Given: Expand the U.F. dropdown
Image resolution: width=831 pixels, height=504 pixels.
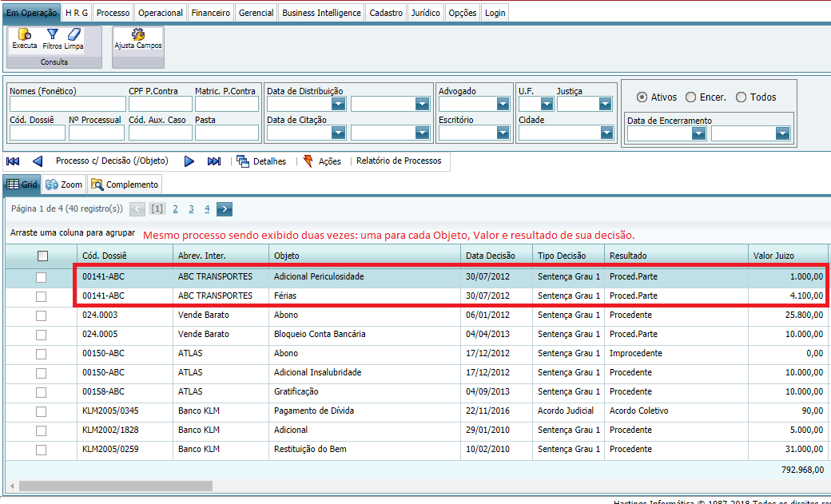Looking at the screenshot, I should (x=547, y=104).
